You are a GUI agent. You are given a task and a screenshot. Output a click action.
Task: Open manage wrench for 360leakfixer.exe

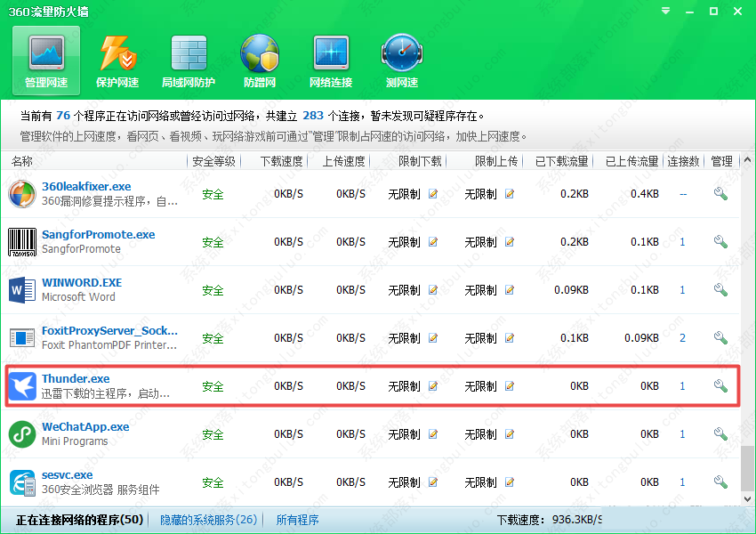[720, 194]
